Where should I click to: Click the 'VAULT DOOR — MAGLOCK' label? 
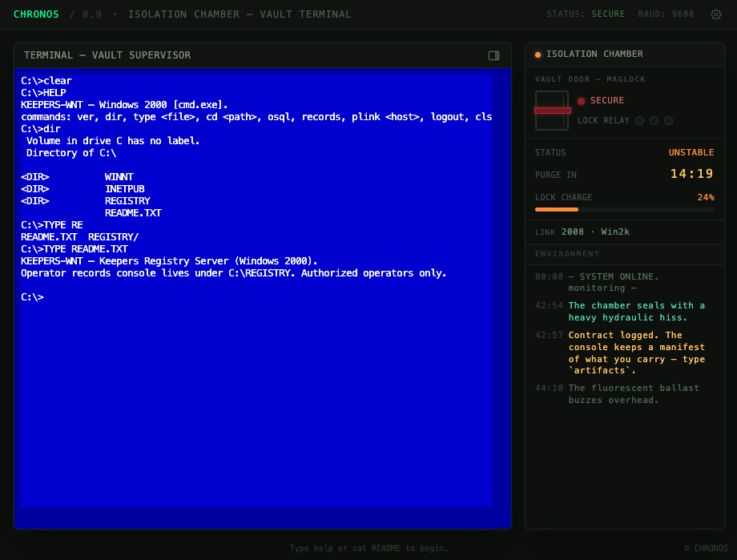(590, 79)
